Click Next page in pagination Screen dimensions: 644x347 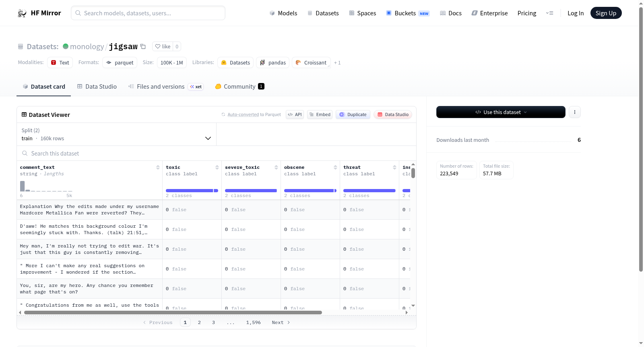click(x=281, y=322)
